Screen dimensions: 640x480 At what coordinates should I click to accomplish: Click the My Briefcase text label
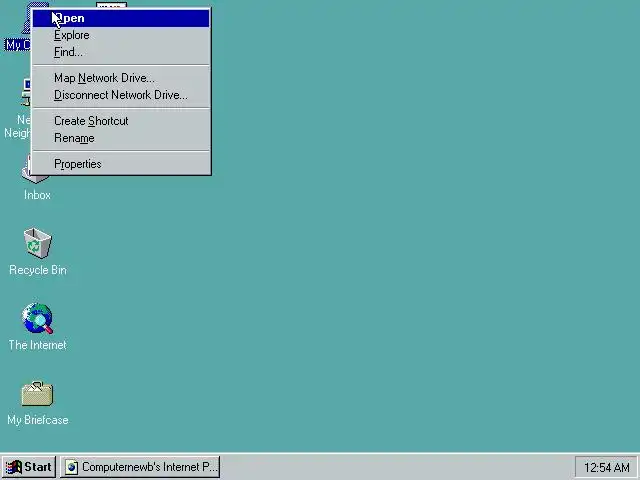point(38,420)
